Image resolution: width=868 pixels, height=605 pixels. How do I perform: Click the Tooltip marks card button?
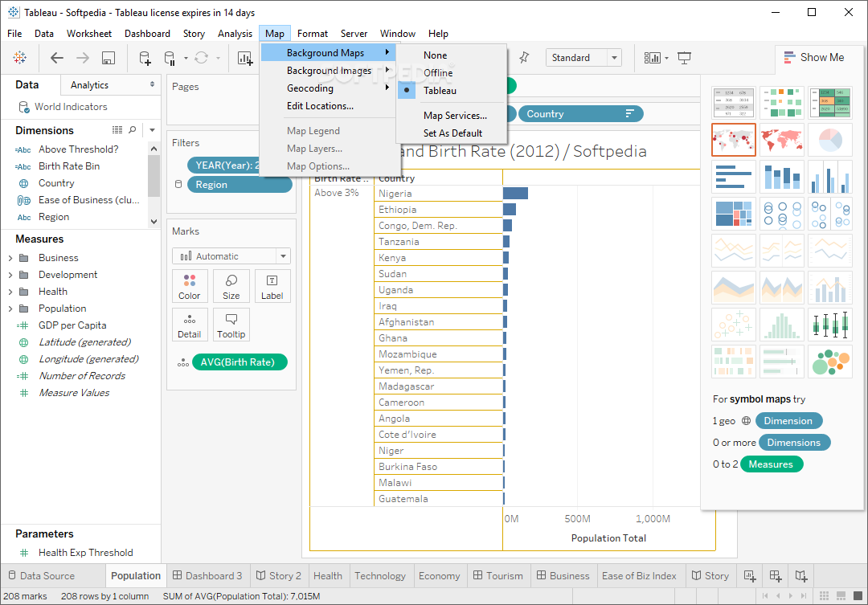(231, 325)
